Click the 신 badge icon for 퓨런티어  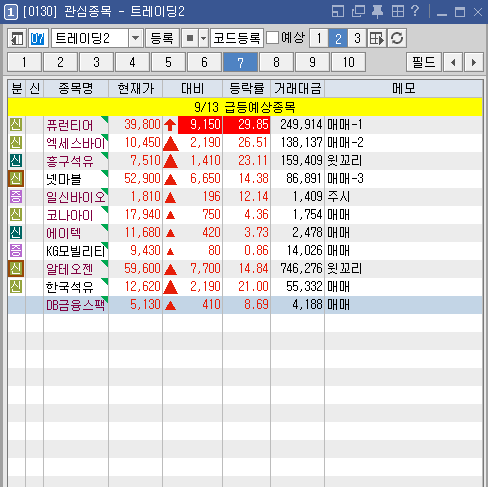[16, 125]
